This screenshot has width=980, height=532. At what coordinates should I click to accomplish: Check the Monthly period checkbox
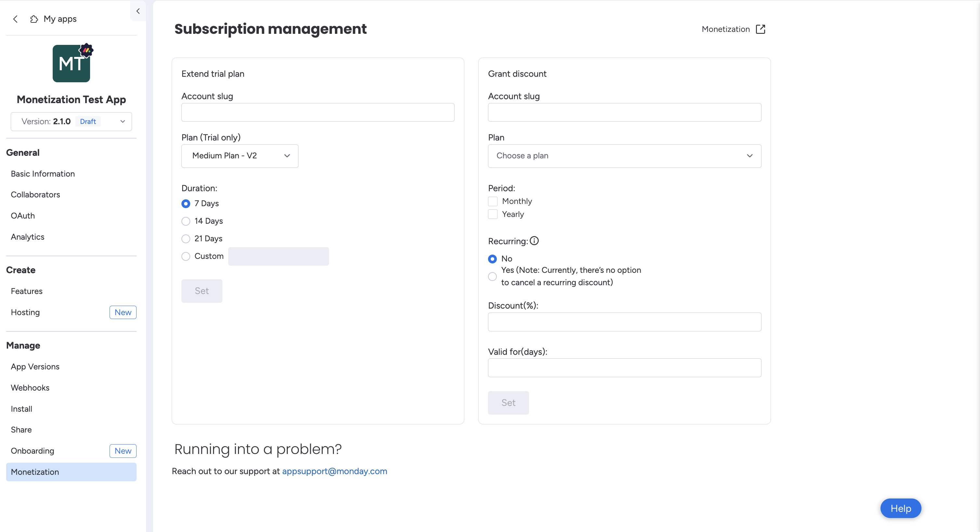(x=493, y=201)
